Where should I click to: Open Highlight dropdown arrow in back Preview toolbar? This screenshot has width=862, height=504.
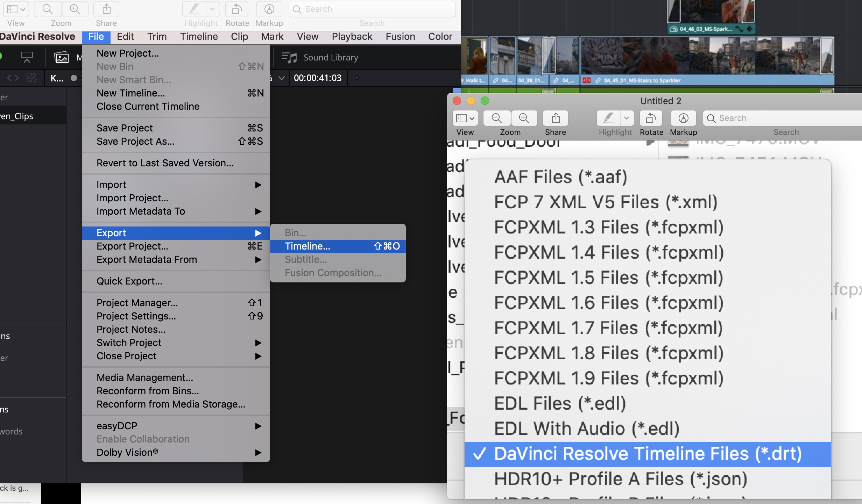[x=212, y=9]
